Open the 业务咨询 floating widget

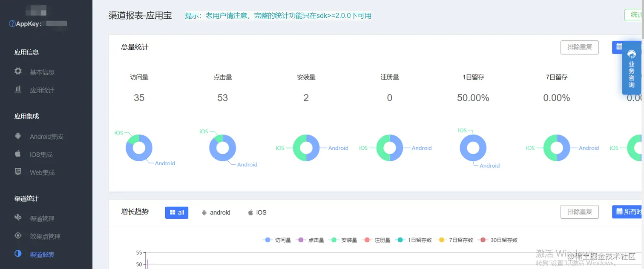(632, 68)
